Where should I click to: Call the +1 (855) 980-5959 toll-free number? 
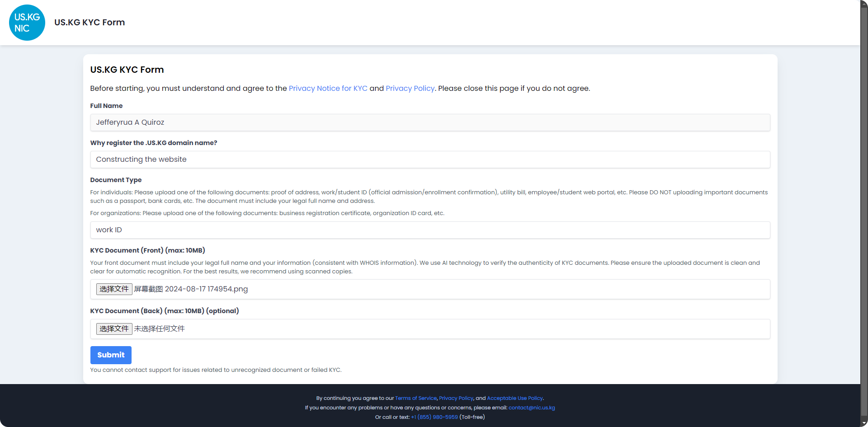tap(434, 417)
